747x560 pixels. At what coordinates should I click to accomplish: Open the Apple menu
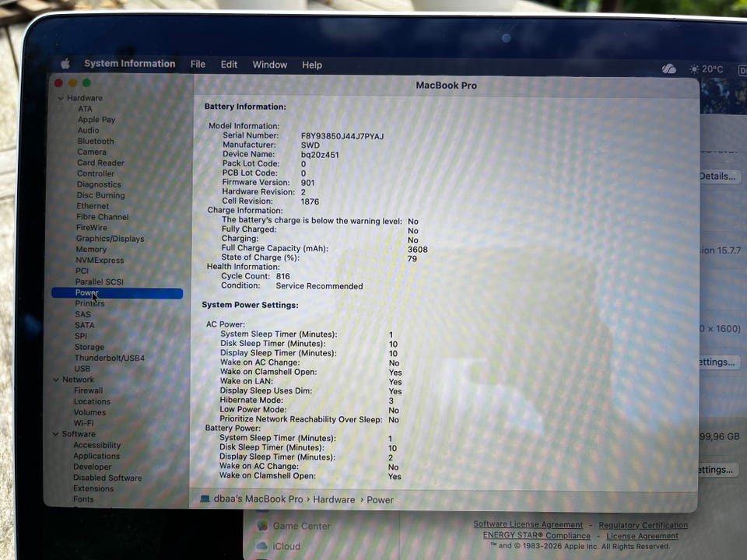[65, 63]
